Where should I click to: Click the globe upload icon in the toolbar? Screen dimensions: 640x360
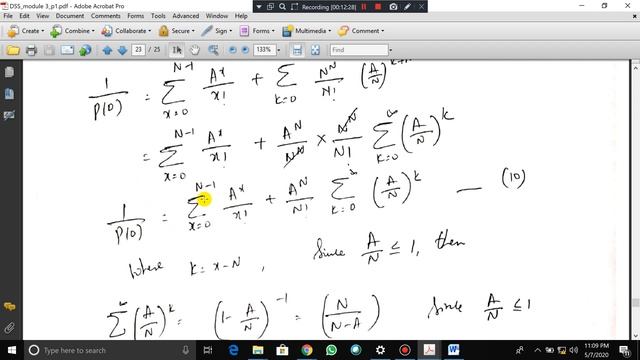click(85, 50)
